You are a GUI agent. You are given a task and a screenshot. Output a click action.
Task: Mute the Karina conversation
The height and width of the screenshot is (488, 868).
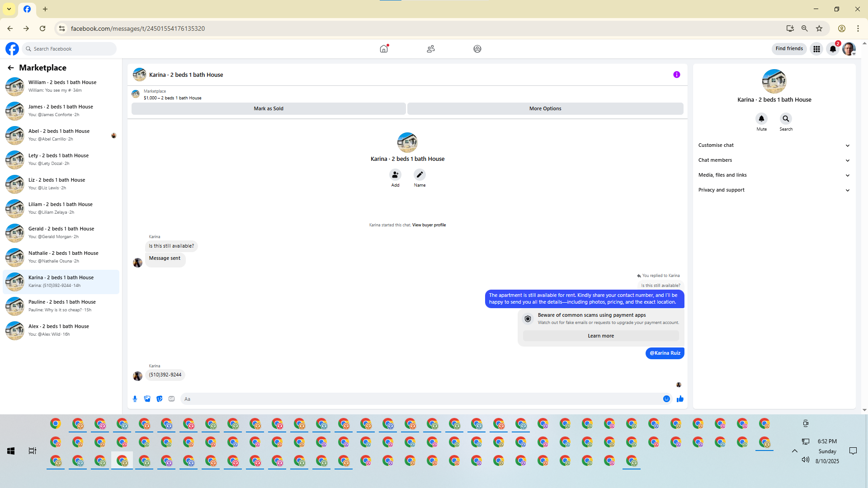point(761,119)
